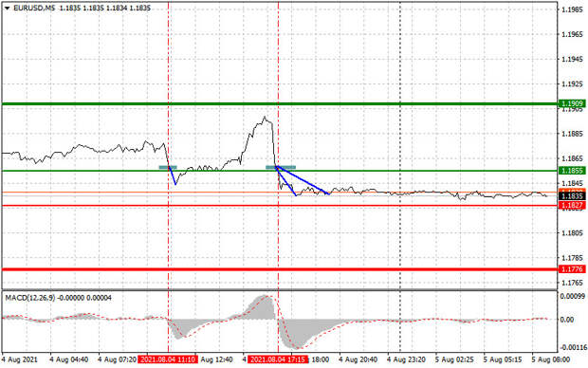The image size is (588, 368).
Task: Click the 1.1925 price scale value
Action: (572, 84)
